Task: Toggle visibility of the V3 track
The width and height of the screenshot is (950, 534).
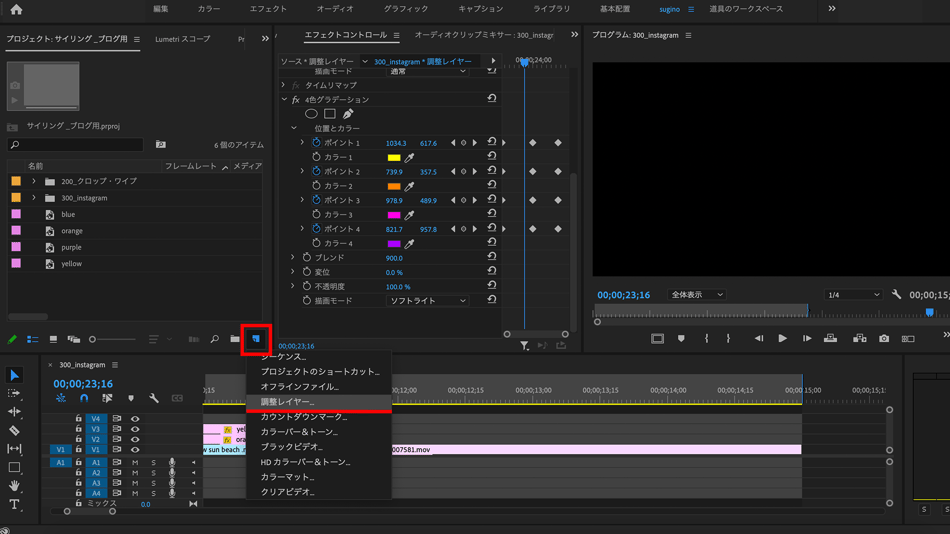Action: [135, 429]
